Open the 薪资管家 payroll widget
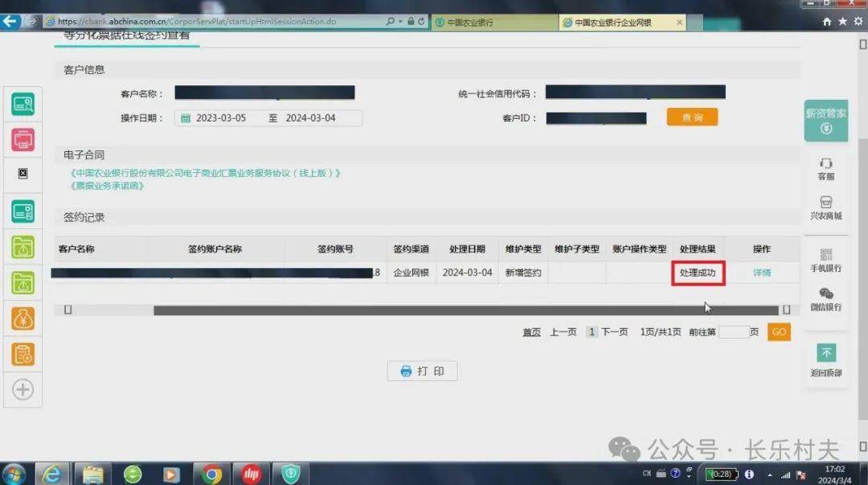The width and height of the screenshot is (868, 485). [x=825, y=121]
